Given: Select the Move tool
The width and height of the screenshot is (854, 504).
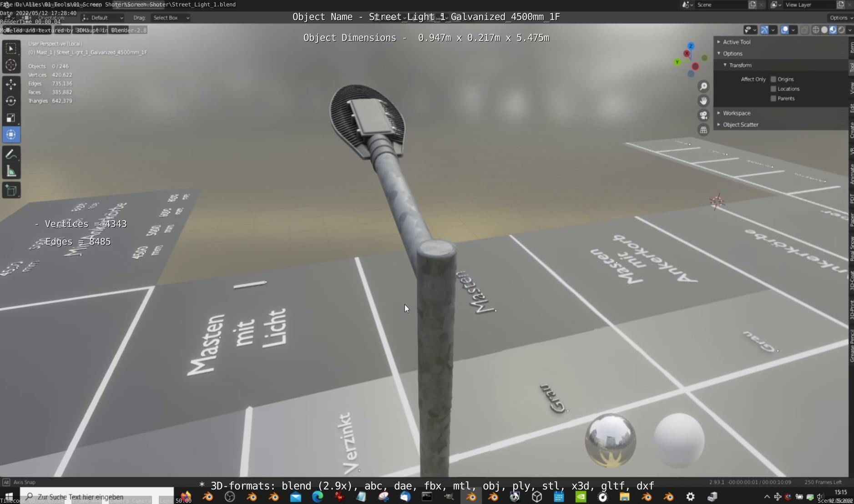Looking at the screenshot, I should 11,84.
